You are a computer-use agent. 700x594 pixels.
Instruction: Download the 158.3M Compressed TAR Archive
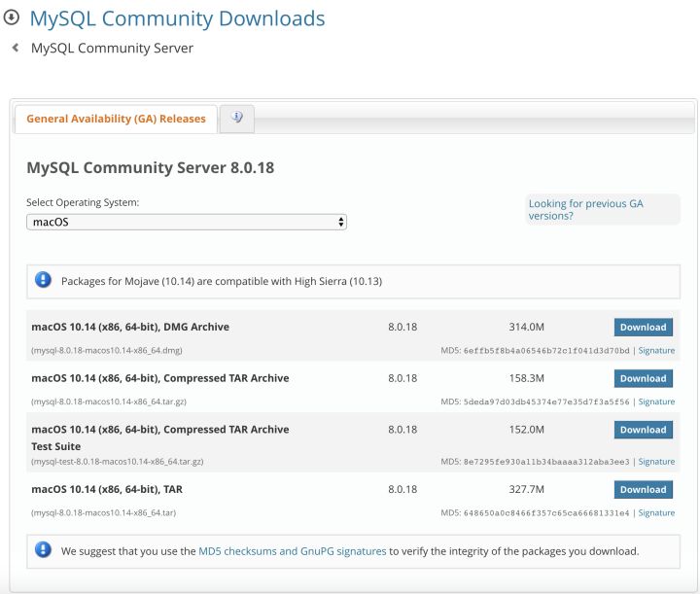643,378
